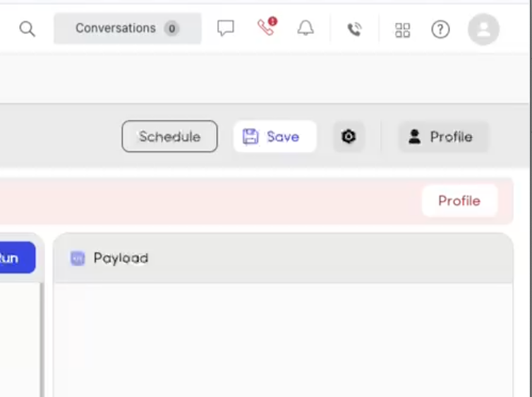
Task: Open the user avatar menu
Action: (x=483, y=29)
